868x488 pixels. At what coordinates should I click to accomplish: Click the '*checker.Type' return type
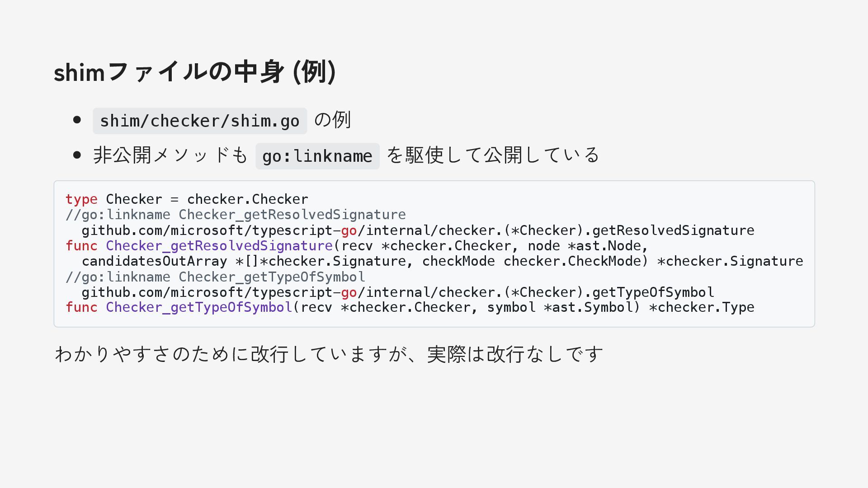[x=702, y=307]
